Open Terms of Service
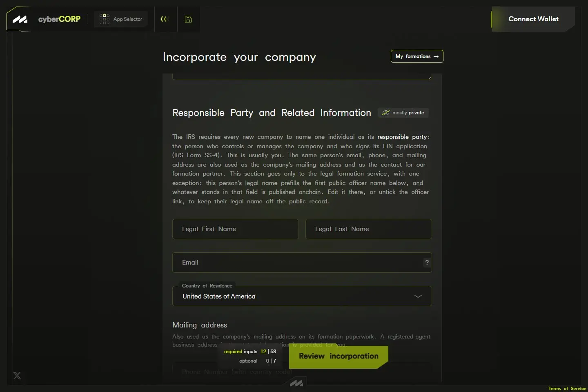This screenshot has height=392, width=588. coord(567,388)
